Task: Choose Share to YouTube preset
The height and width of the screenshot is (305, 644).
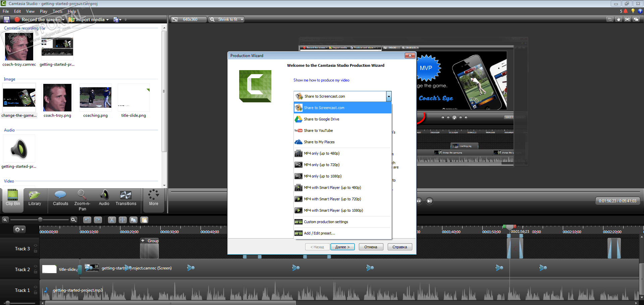Action: 342,131
